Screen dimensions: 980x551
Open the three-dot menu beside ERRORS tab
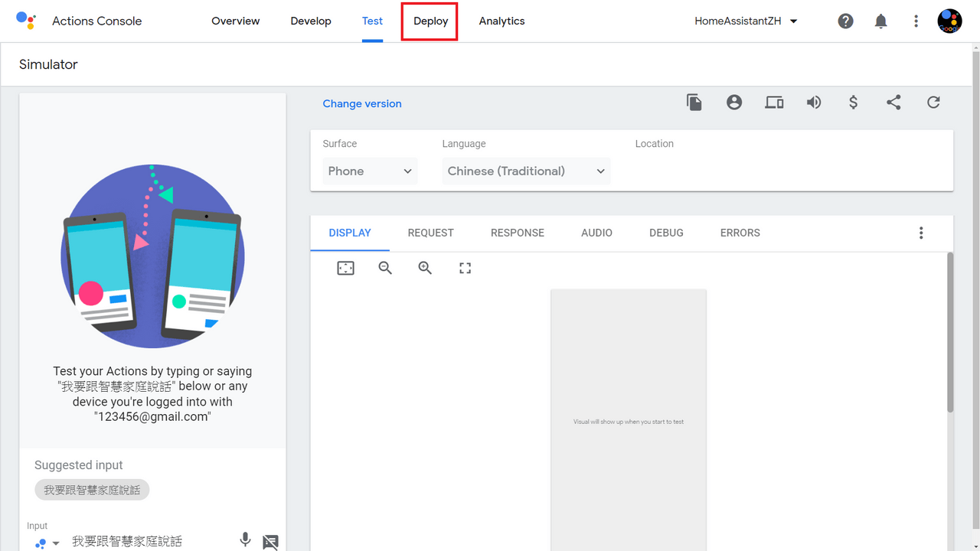[921, 233]
